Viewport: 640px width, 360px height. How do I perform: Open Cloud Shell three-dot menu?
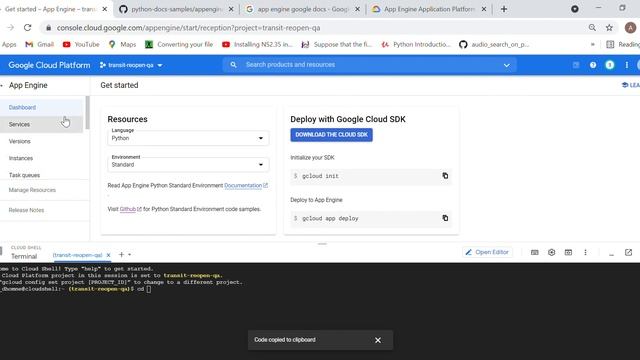tap(585, 253)
